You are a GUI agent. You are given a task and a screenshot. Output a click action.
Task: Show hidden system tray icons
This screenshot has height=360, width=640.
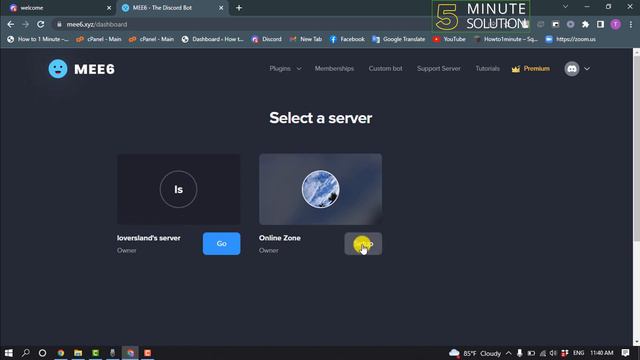[509, 353]
